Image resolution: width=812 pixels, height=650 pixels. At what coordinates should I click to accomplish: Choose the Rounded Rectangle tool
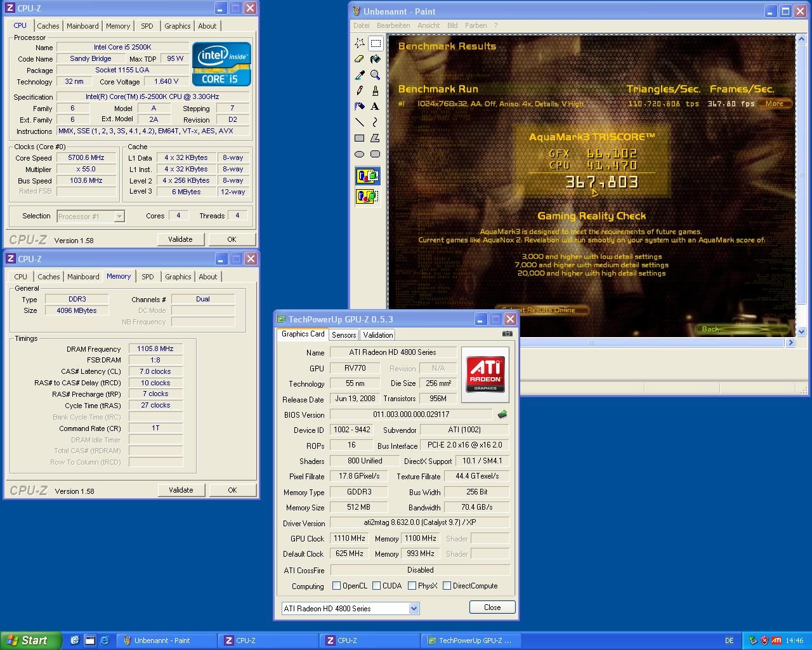(376, 154)
